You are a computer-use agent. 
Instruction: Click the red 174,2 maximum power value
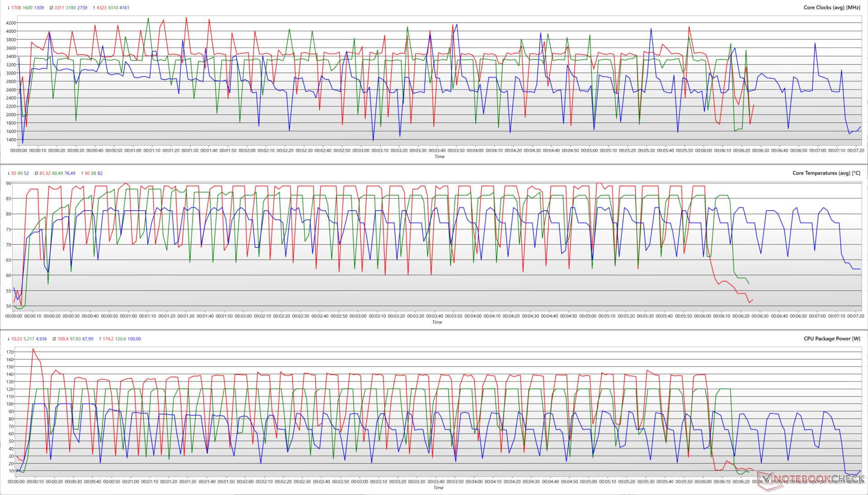pyautogui.click(x=108, y=339)
